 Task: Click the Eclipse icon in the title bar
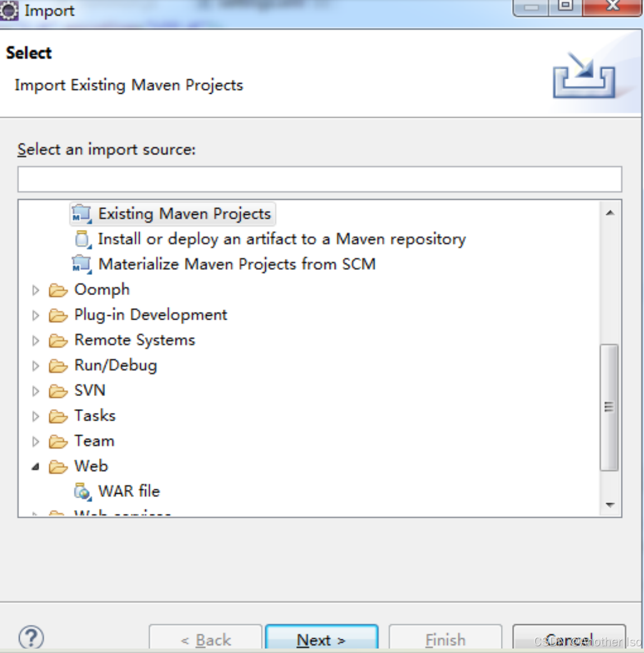[x=9, y=11]
